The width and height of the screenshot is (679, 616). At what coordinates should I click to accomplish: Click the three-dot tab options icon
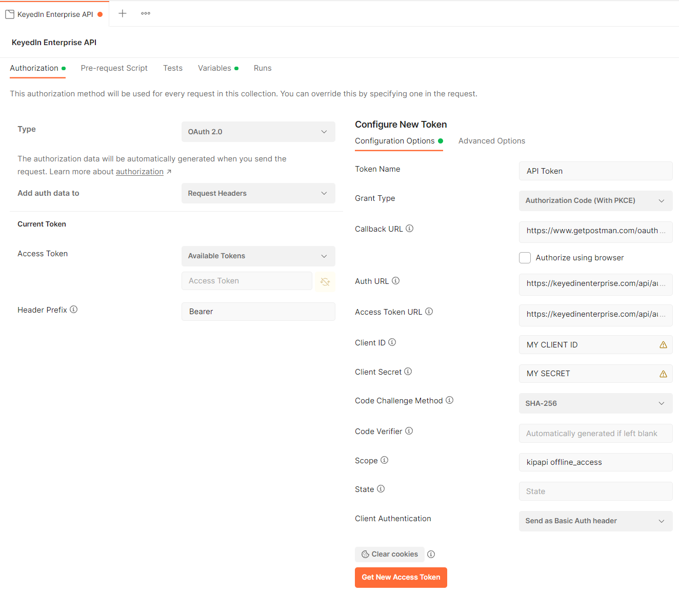(145, 13)
